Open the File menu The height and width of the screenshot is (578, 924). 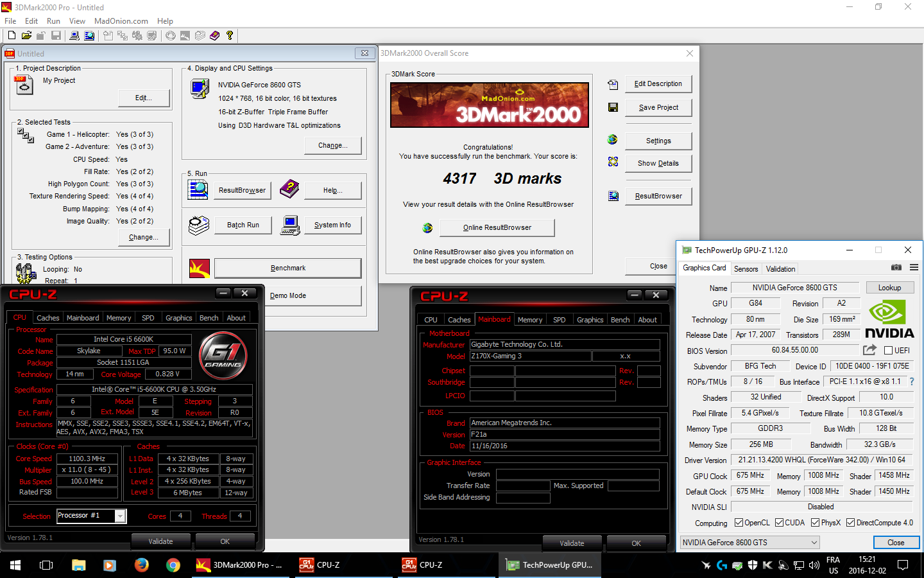click(10, 21)
